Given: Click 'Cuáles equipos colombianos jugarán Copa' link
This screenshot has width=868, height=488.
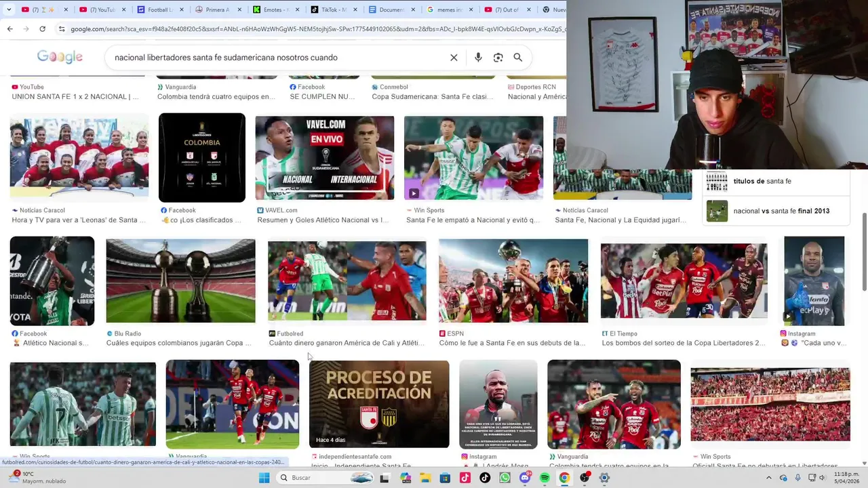Looking at the screenshot, I should 179,343.
